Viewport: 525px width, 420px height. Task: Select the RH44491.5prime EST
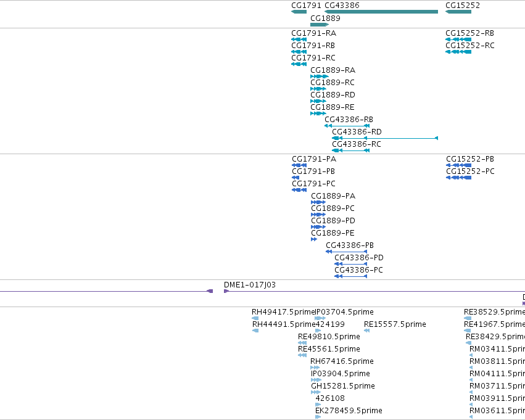[255, 331]
